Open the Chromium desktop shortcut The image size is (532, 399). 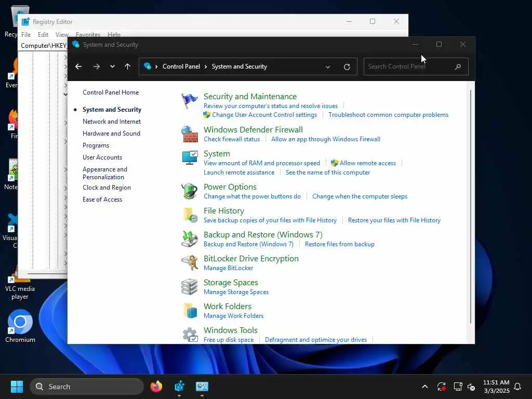click(x=20, y=326)
